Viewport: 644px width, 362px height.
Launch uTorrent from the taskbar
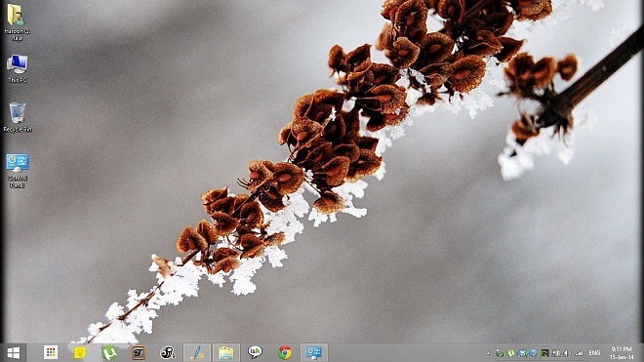pyautogui.click(x=109, y=352)
